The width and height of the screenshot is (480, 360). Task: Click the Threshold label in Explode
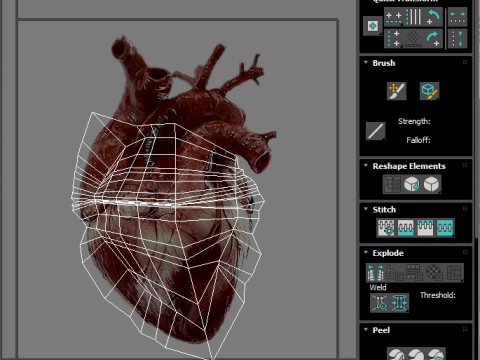438,295
